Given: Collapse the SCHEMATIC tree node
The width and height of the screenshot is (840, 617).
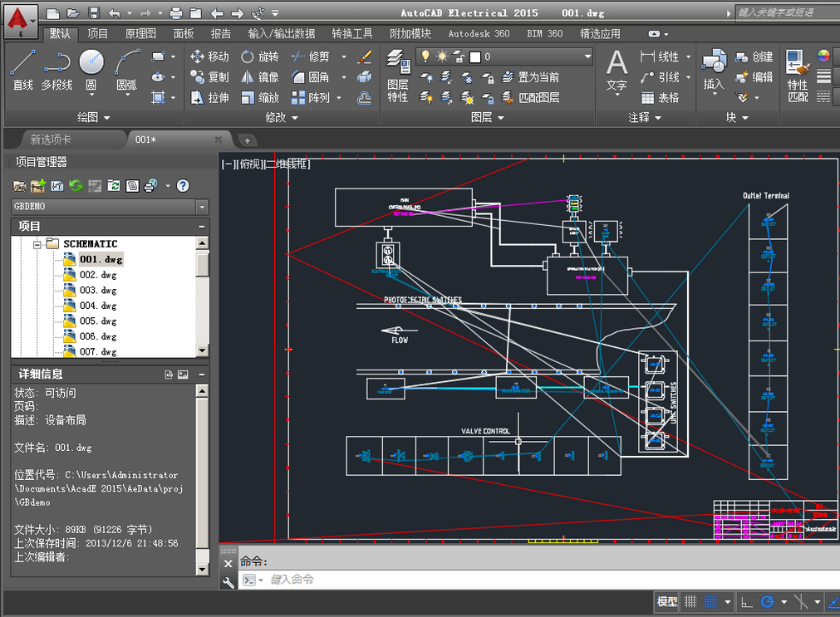Looking at the screenshot, I should pyautogui.click(x=39, y=243).
